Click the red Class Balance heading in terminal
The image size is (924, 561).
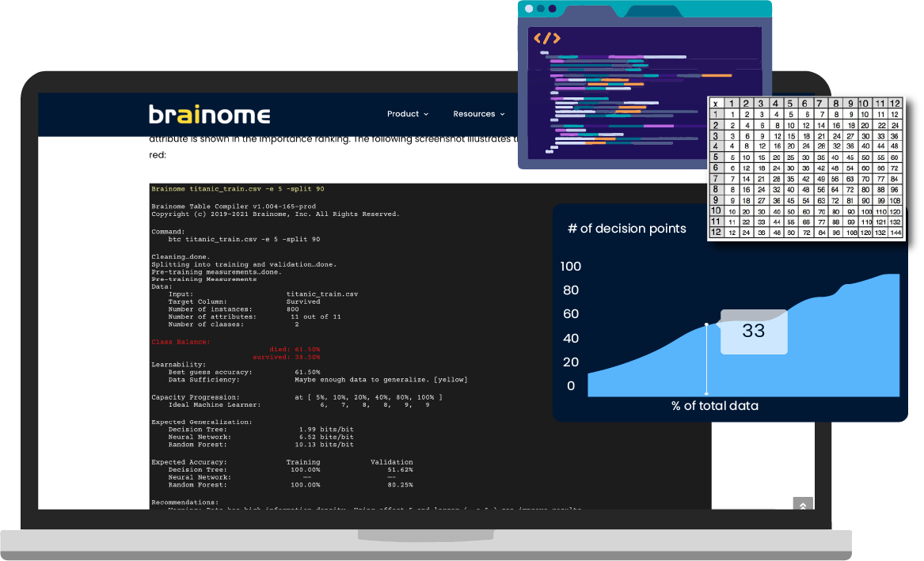pos(181,342)
